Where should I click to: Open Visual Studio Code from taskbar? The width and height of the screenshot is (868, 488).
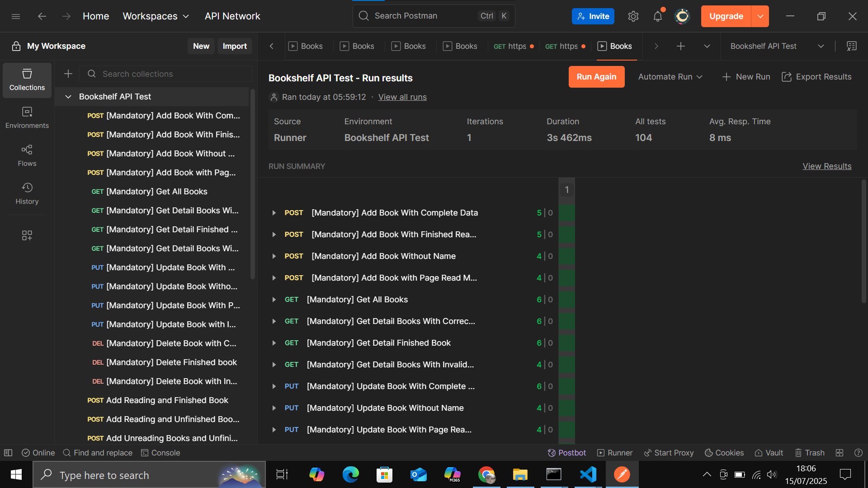pyautogui.click(x=588, y=474)
